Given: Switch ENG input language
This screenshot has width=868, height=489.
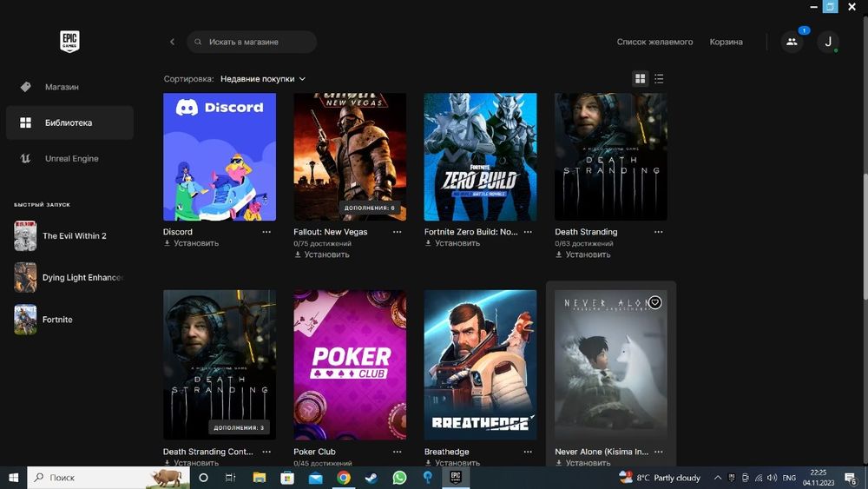Looking at the screenshot, I should (789, 478).
